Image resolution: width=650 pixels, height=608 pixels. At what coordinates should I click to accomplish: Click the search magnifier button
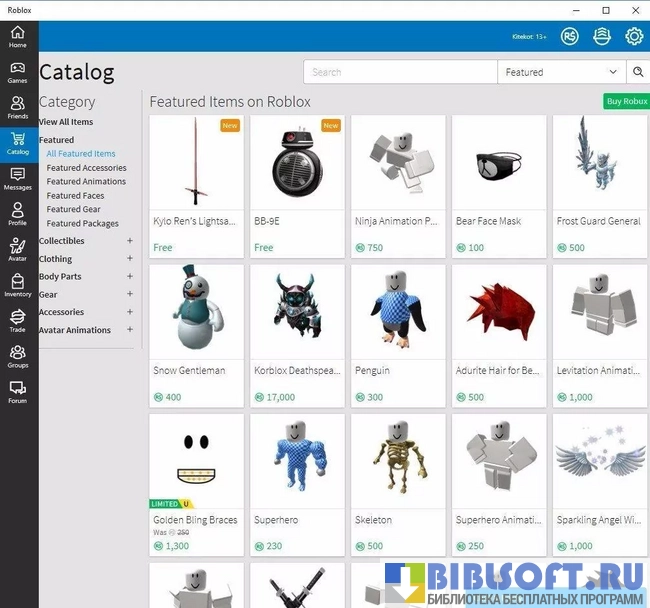(638, 72)
